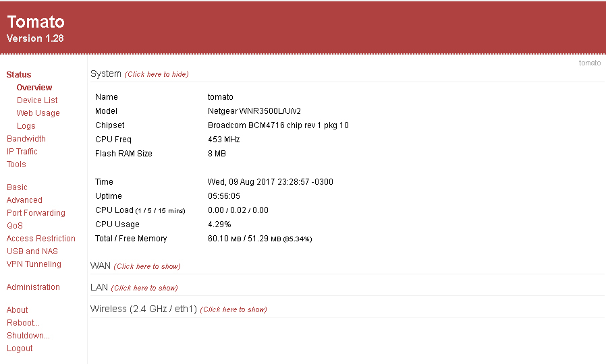Click the Uptime value 05:56:05
This screenshot has height=364, width=606.
[224, 196]
